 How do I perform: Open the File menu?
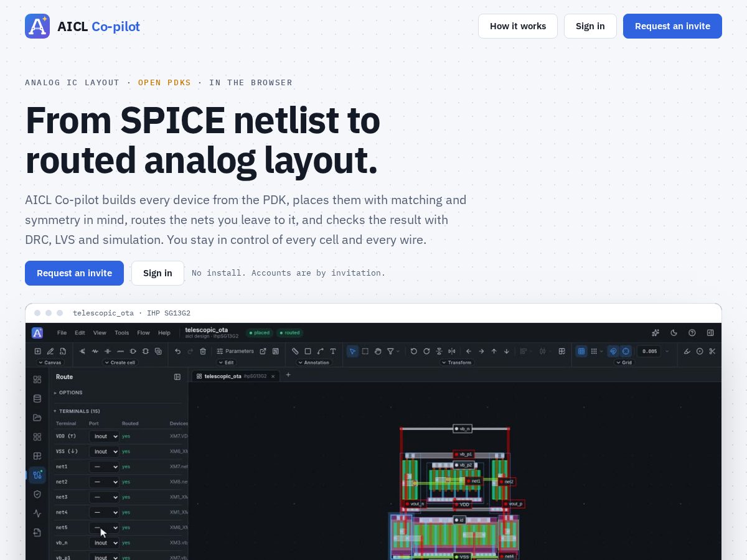[62, 333]
